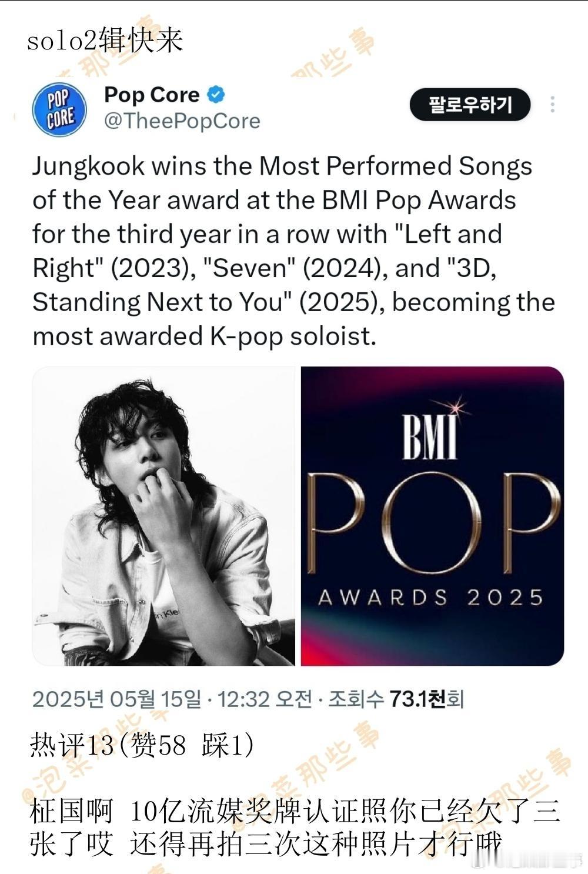This screenshot has width=588, height=874.
Task: Click the sparkle star above BMI
Action: (455, 407)
